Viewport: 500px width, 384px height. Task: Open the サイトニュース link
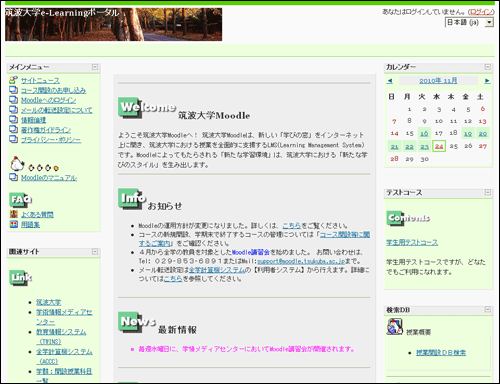tap(40, 81)
